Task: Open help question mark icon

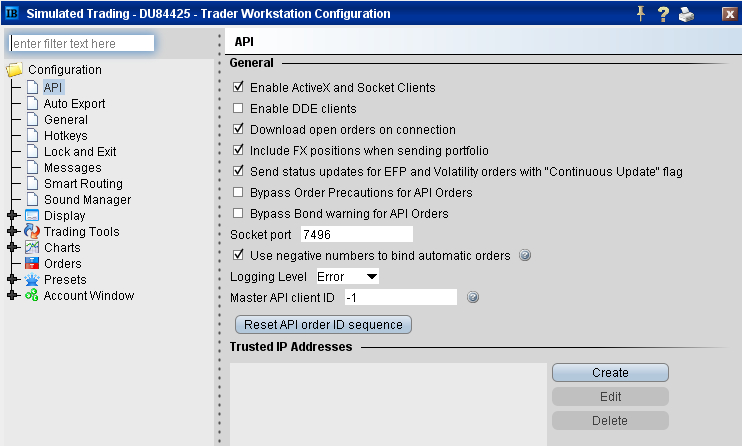Action: pos(663,14)
